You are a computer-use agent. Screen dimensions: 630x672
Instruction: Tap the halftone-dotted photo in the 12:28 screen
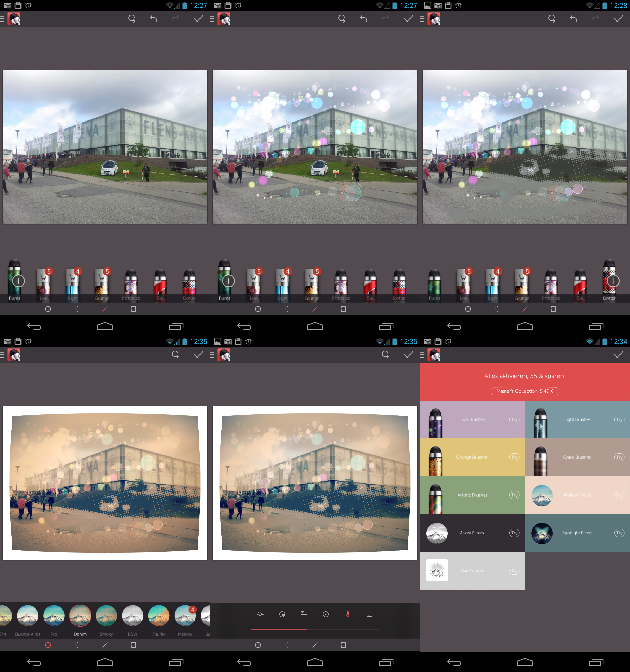pos(524,147)
